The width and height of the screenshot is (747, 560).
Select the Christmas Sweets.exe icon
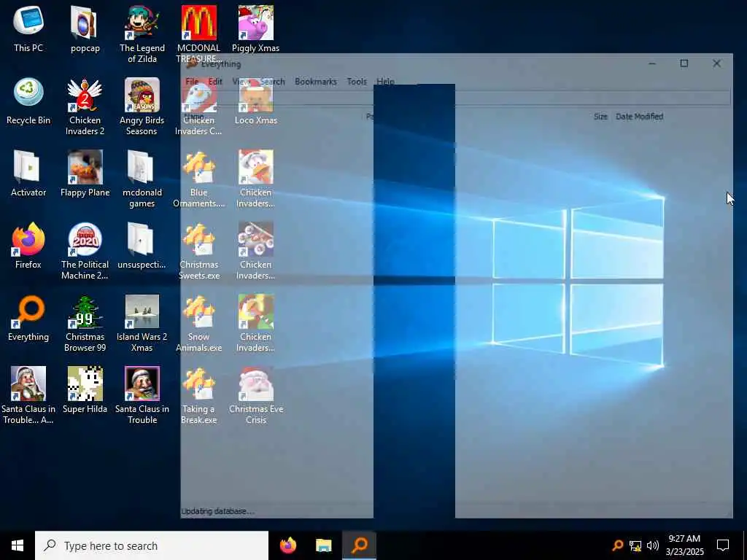tap(198, 251)
